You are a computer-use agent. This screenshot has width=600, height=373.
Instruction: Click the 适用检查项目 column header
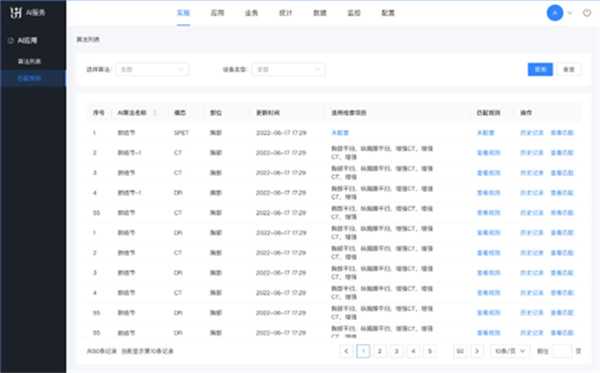coord(349,113)
